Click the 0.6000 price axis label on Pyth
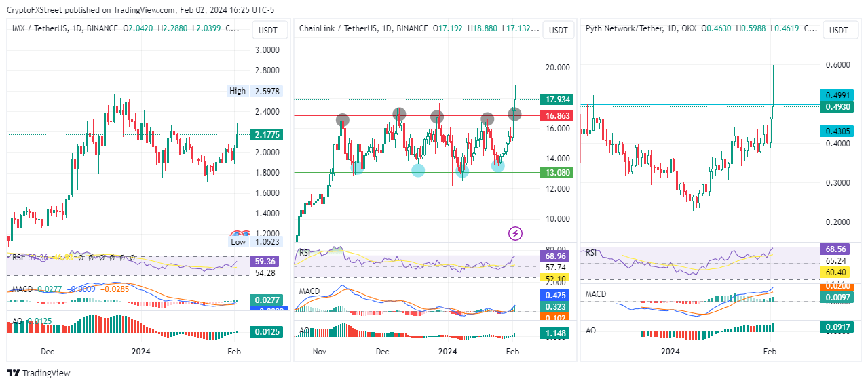This screenshot has height=385, width=868. click(x=837, y=65)
